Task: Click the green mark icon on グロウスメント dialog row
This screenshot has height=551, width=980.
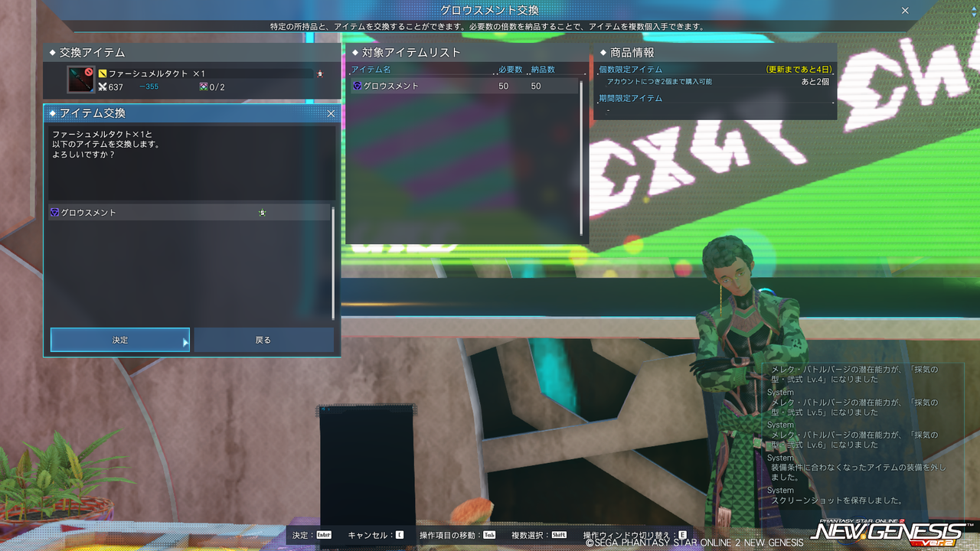Action: coord(263,213)
